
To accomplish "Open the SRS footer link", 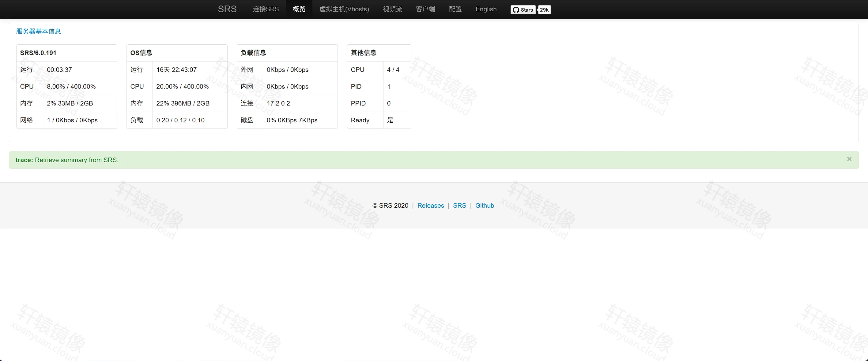I will [x=460, y=206].
